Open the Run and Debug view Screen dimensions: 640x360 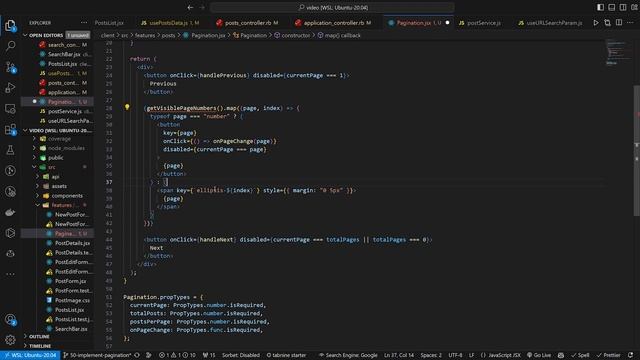(x=10, y=88)
